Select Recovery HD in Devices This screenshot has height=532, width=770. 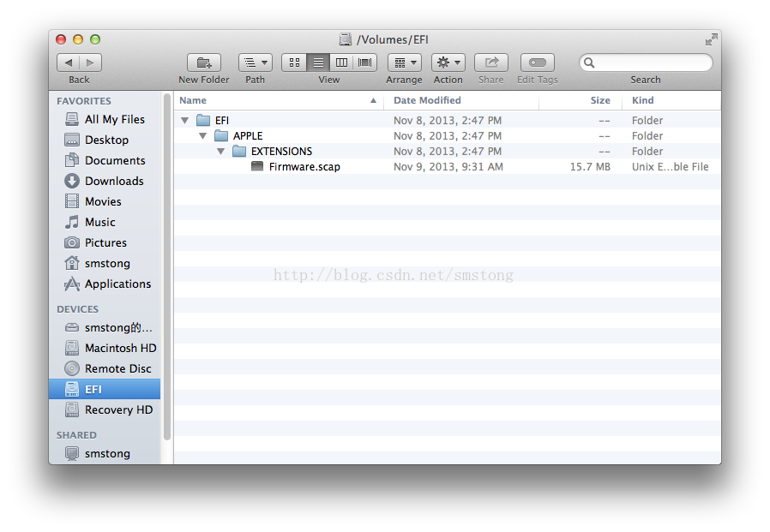(105, 409)
